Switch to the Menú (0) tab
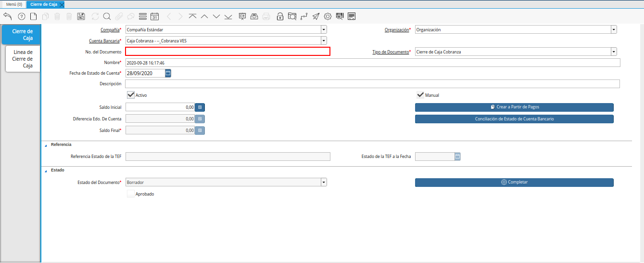Viewport: 644px width, 263px height. coord(14,4)
